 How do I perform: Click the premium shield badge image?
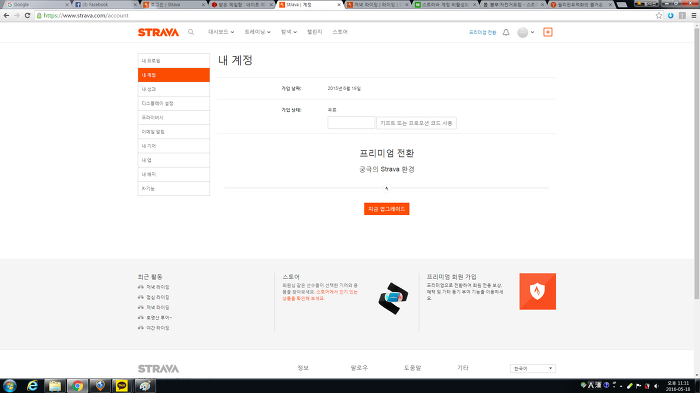point(538,291)
